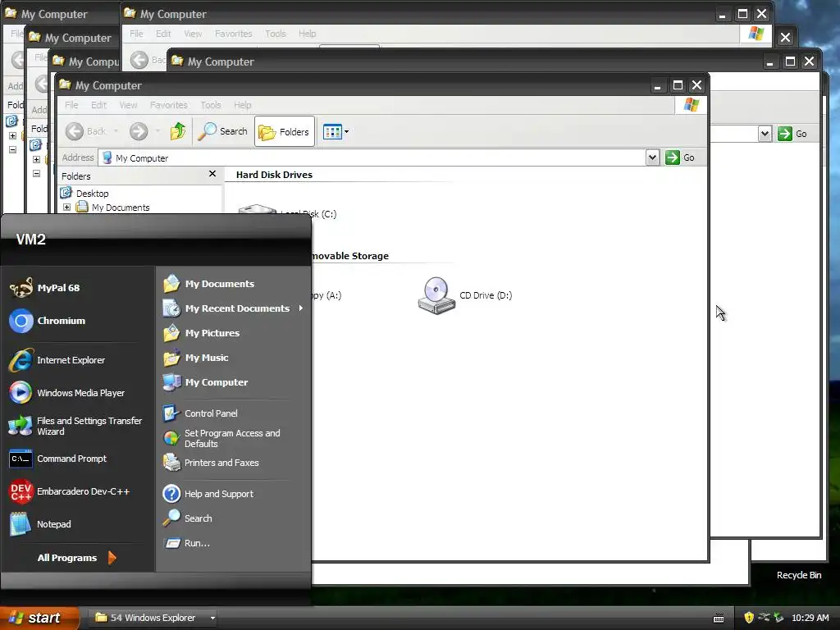
Task: Open View menu in front window
Action: point(128,105)
